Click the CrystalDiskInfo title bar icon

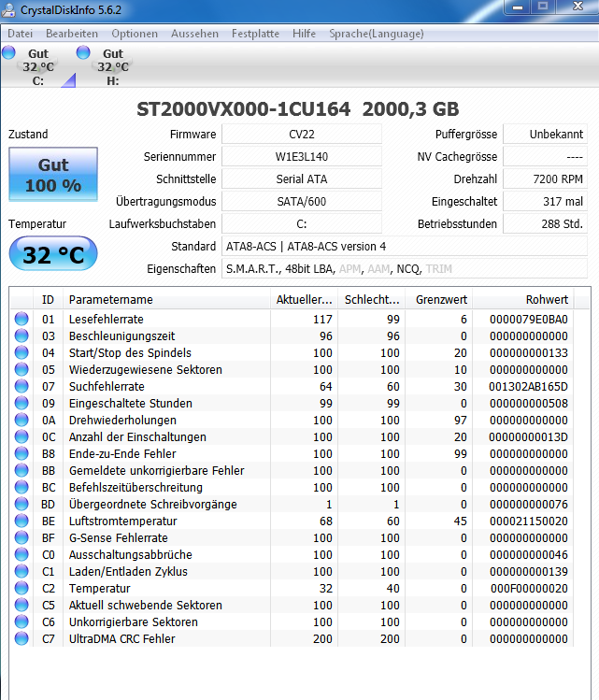[x=8, y=10]
